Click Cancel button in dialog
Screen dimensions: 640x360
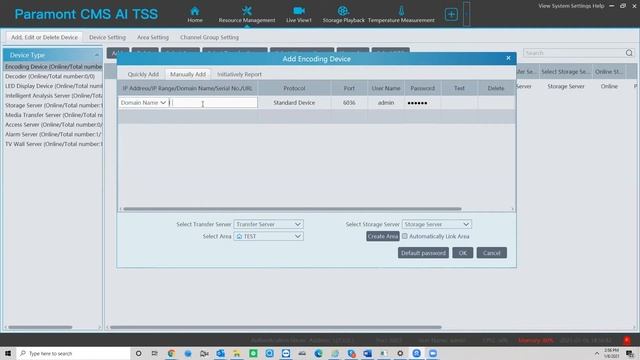(491, 253)
